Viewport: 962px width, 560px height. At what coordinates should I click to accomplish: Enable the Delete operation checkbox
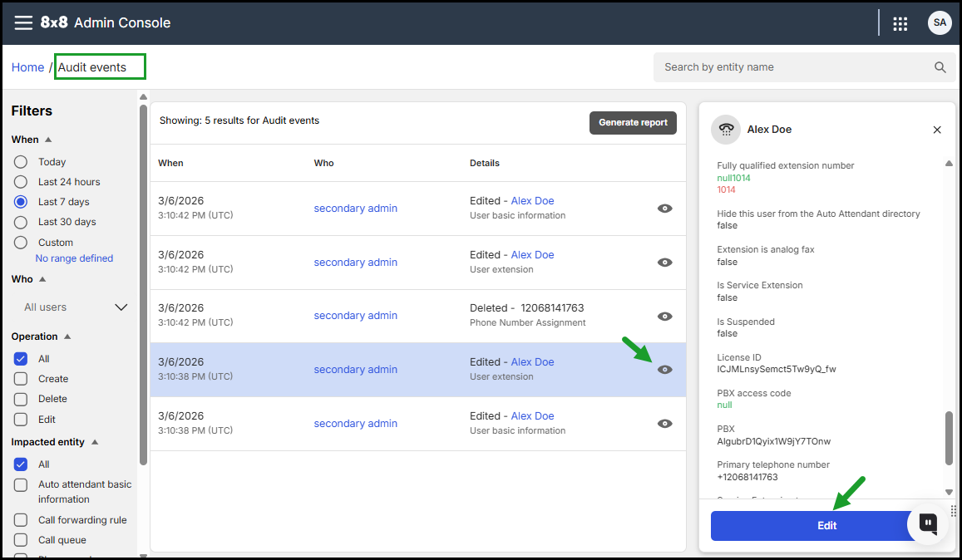[21, 399]
